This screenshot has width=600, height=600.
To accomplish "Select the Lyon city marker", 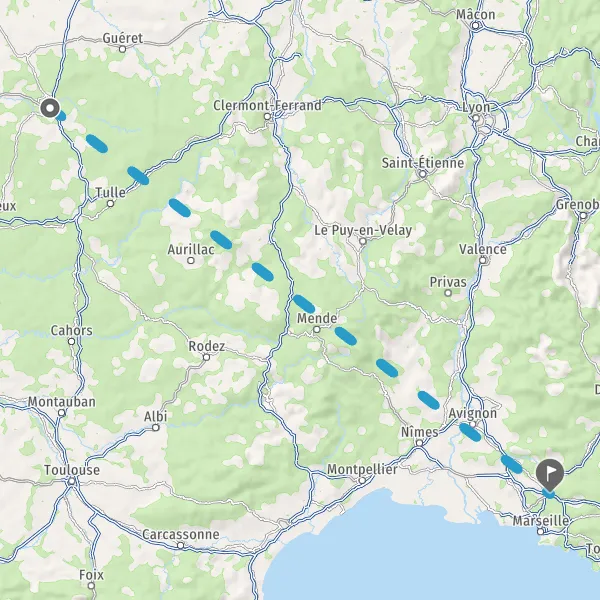I will (x=476, y=118).
